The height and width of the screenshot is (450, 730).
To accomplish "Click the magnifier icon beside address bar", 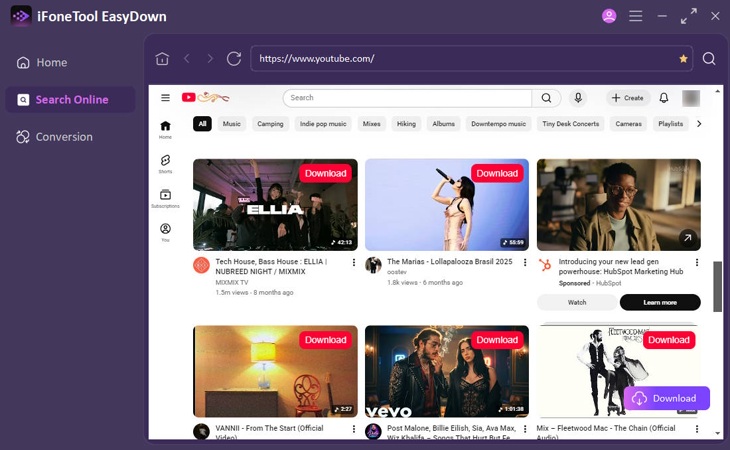I will (709, 59).
